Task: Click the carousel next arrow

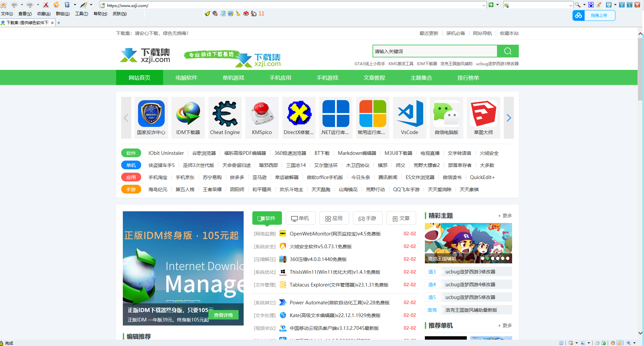Action: (509, 118)
